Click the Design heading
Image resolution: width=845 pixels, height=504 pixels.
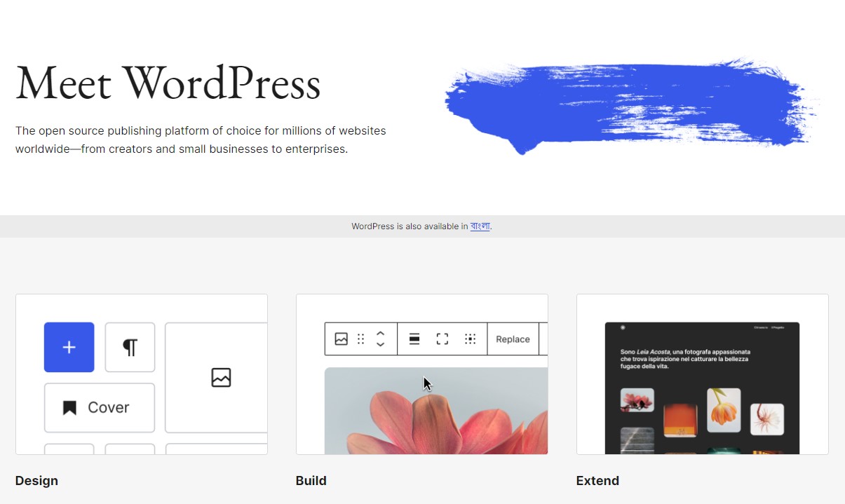tap(36, 481)
